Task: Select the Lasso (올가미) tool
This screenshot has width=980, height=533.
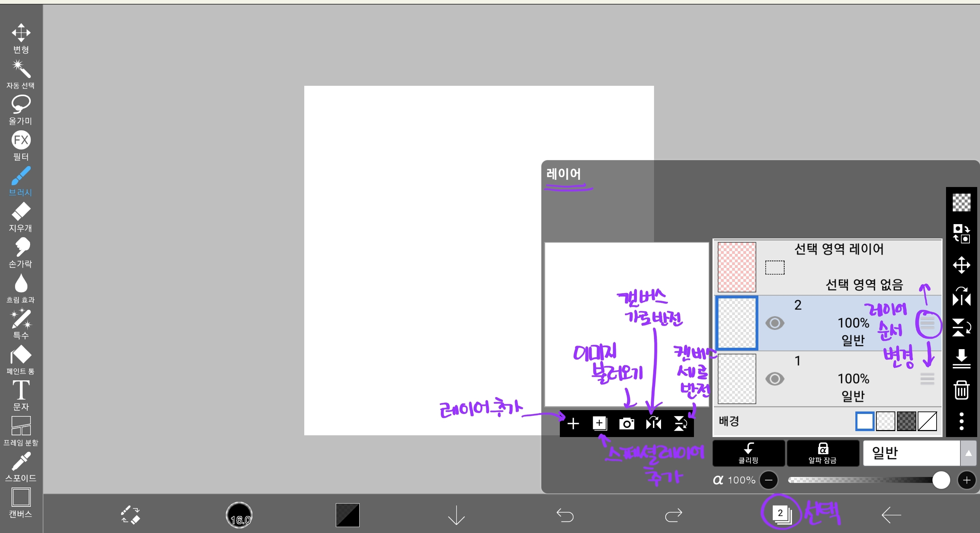Action: tap(21, 109)
